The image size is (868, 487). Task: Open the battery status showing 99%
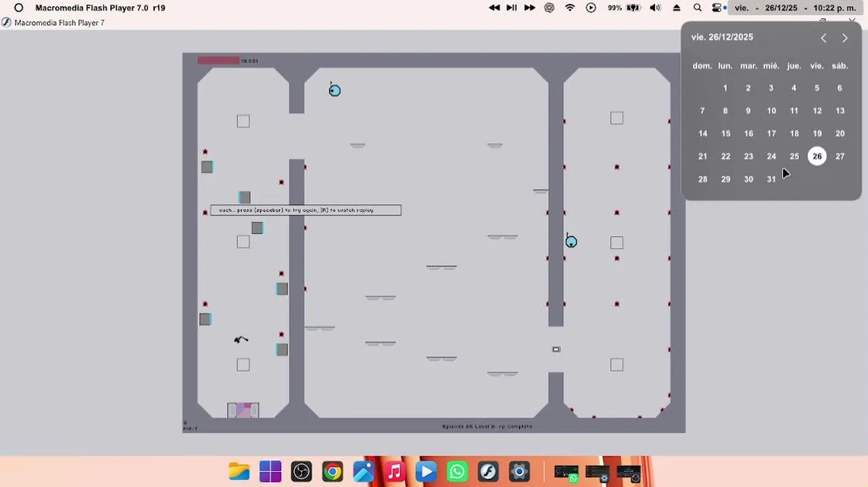pos(624,8)
